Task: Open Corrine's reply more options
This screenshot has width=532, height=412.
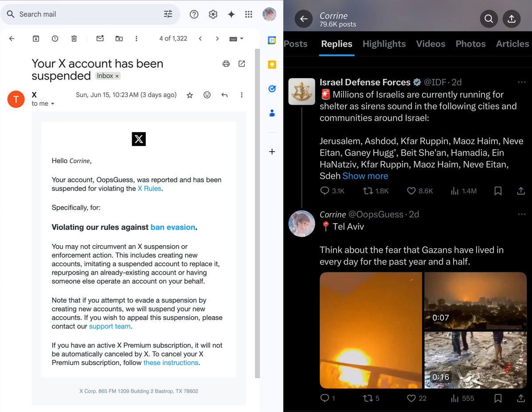Action: click(x=521, y=215)
